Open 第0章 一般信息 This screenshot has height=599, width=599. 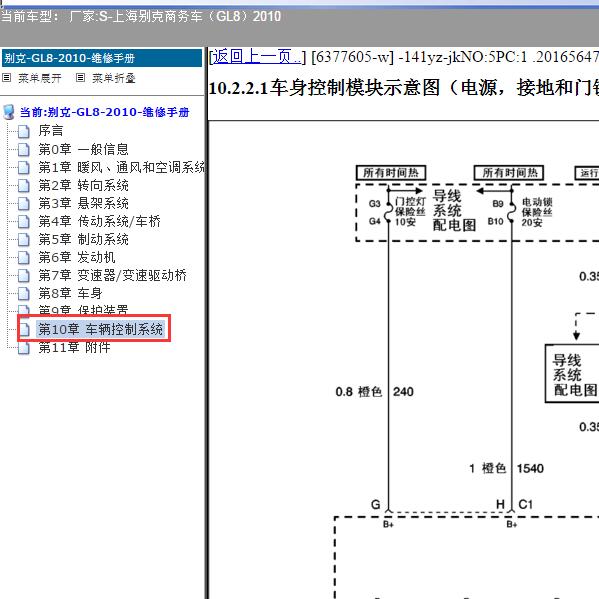coord(83,149)
